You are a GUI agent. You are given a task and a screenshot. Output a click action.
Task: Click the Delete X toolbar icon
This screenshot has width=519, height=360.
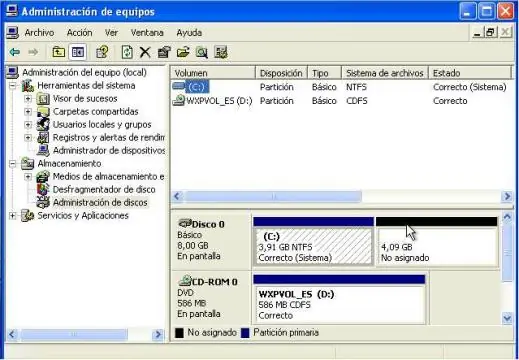point(145,52)
